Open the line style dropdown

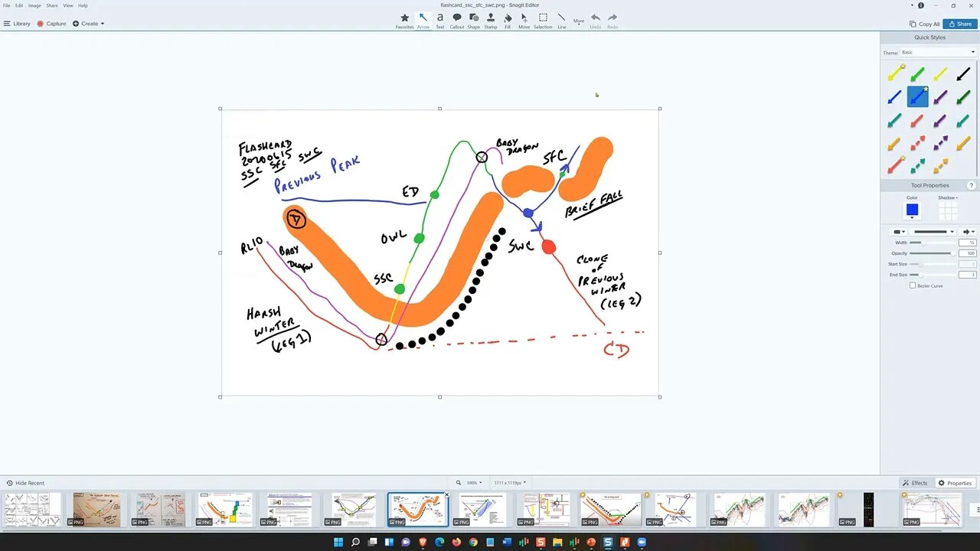[x=933, y=231]
